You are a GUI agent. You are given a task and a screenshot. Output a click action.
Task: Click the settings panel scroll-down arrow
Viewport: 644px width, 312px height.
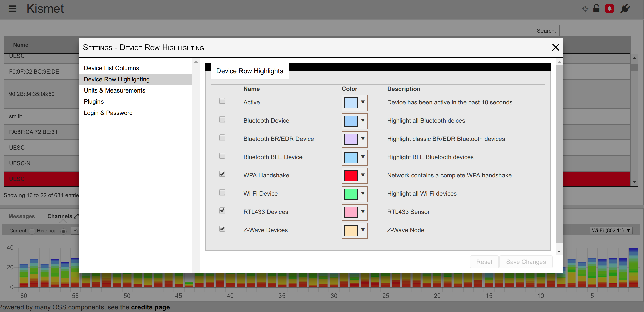pyautogui.click(x=559, y=251)
